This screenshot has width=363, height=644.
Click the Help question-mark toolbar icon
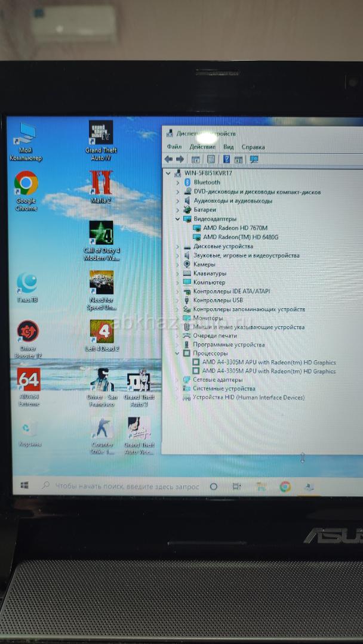(226, 159)
